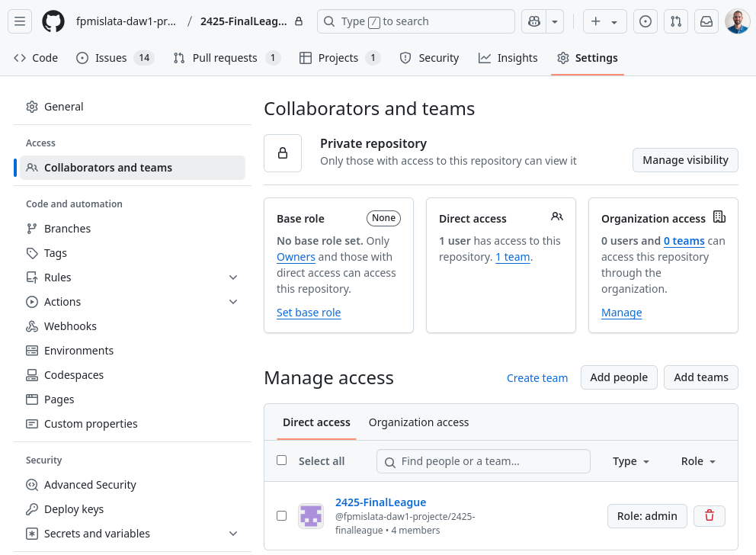
Task: Open the 2425-FinalLeague team link
Action: click(380, 502)
